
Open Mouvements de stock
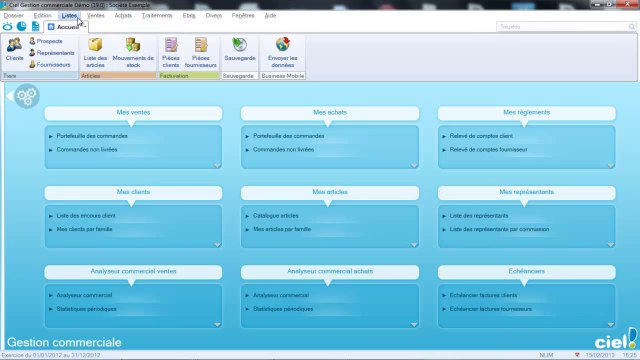(133, 52)
